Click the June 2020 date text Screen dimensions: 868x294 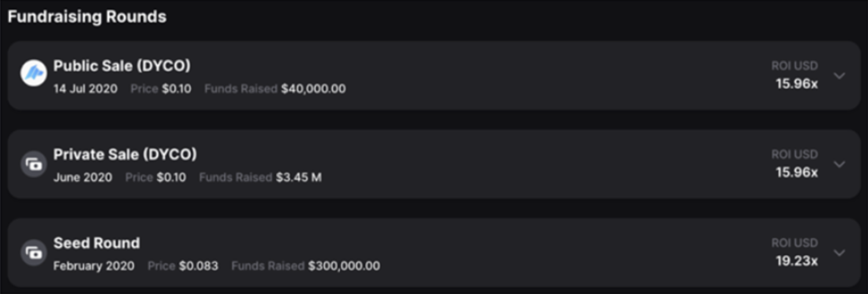[x=83, y=178]
